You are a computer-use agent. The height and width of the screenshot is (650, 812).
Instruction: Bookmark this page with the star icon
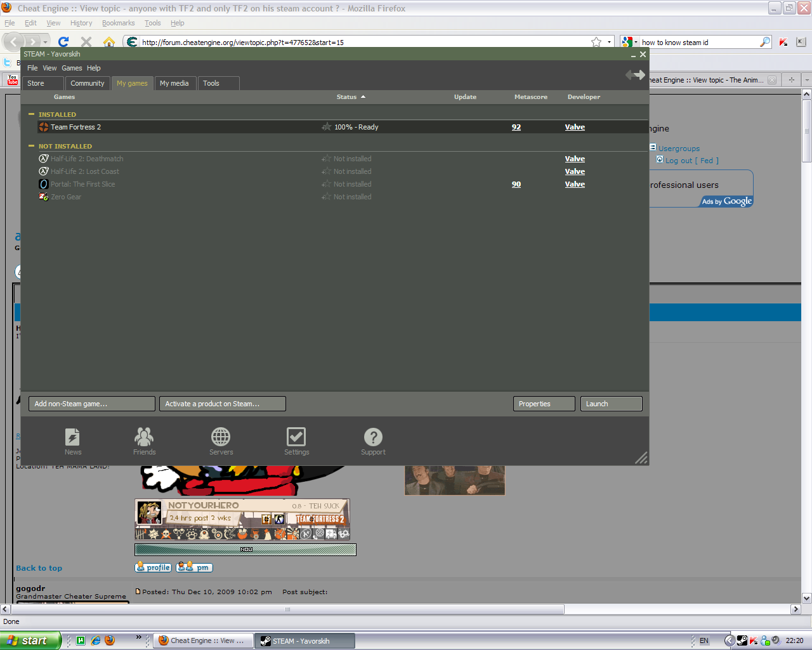tap(596, 43)
